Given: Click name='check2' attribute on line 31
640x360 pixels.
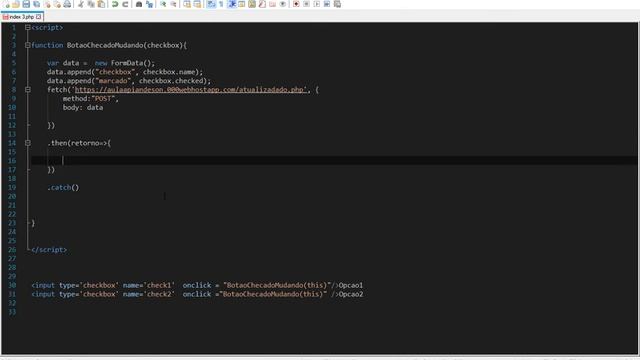Looking at the screenshot, I should 149,294.
